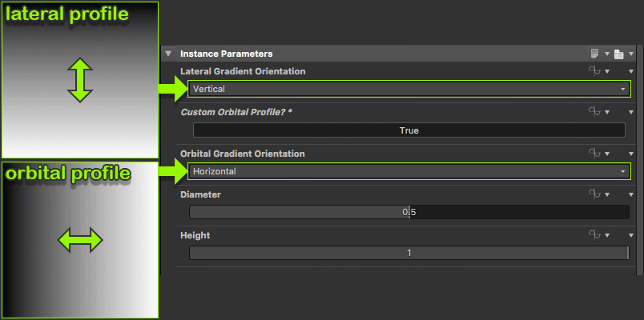Screen dimensions: 644x320
Task: Click the preset page icon in Instance Parameters header
Action: tap(595, 54)
